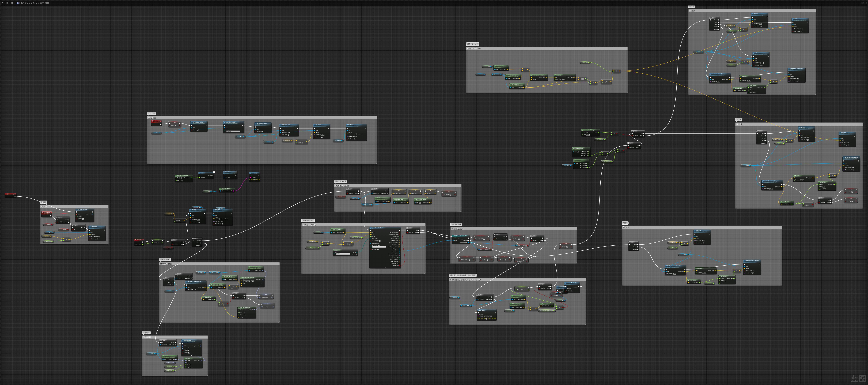Click the Max 10.0 field on Random Float
Image resolution: width=868 pixels, height=385 pixels.
pyautogui.click(x=181, y=181)
